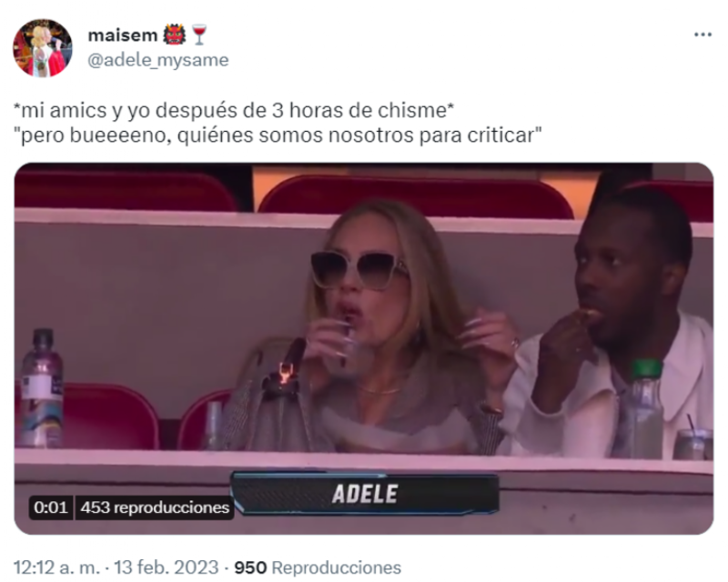Click the display name maisem
This screenshot has width=728, height=582.
[x=123, y=35]
